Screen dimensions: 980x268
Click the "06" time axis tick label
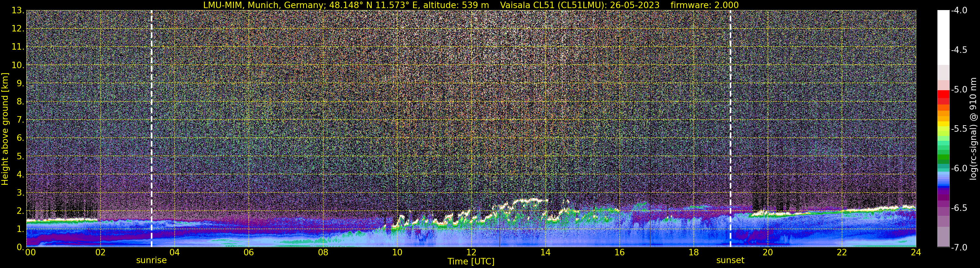point(248,252)
